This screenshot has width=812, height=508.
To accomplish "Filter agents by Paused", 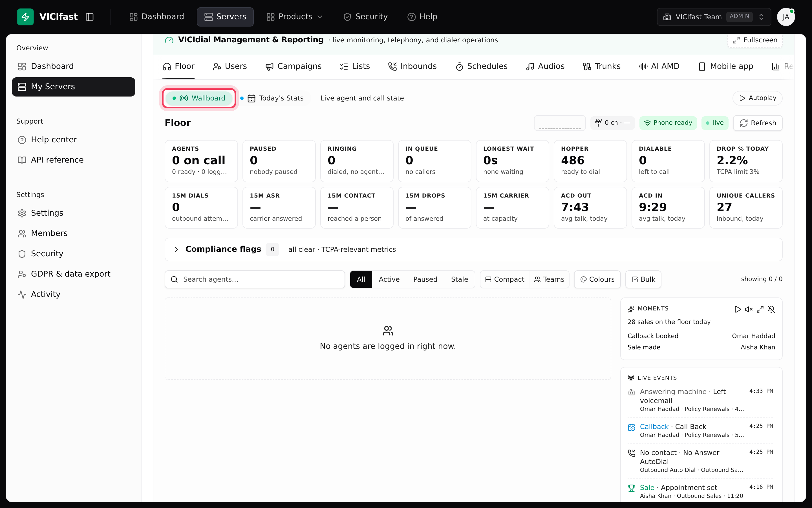I will (x=425, y=279).
